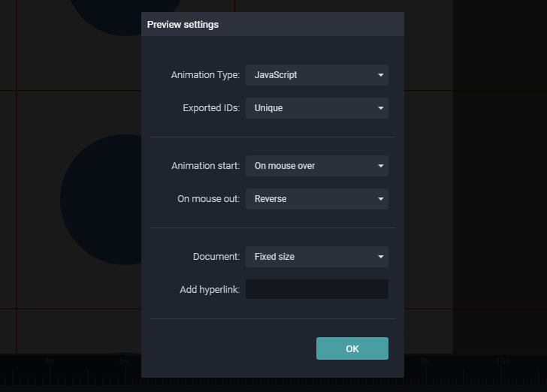Click the caret arrow beside Unique

click(381, 108)
